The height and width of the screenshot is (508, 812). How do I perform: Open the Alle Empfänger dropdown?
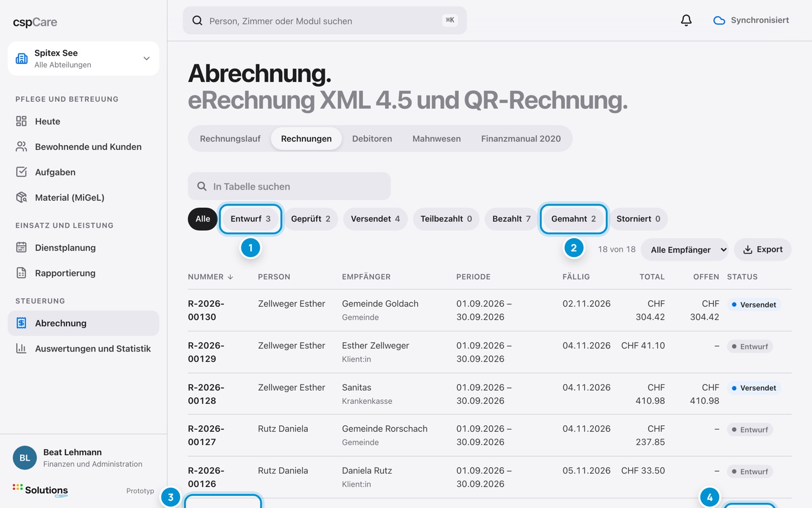click(x=685, y=249)
